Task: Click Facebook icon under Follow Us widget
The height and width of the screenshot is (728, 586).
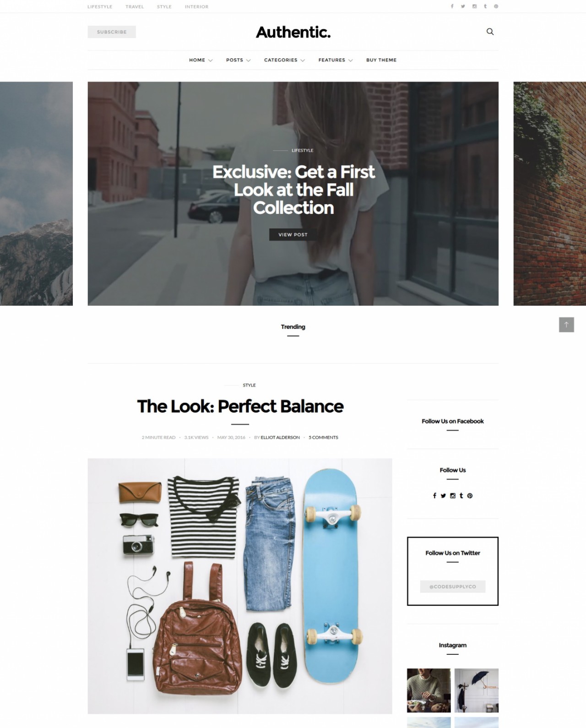Action: point(434,495)
